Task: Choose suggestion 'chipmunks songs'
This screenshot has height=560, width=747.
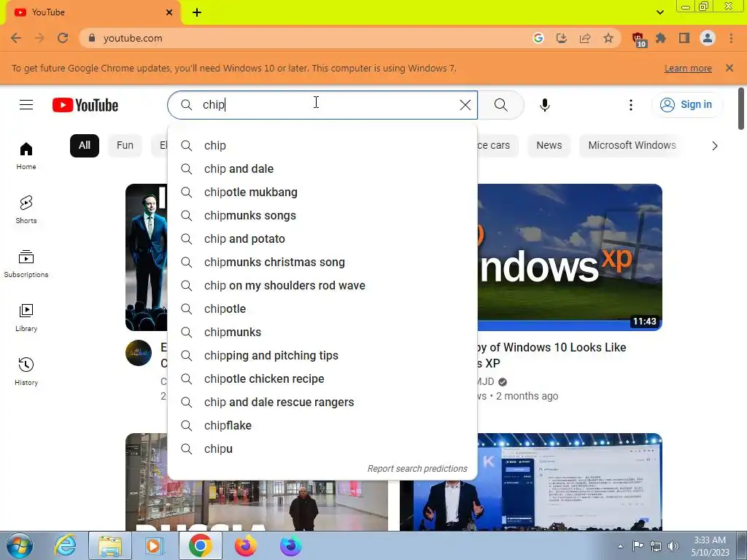Action: click(x=322, y=215)
